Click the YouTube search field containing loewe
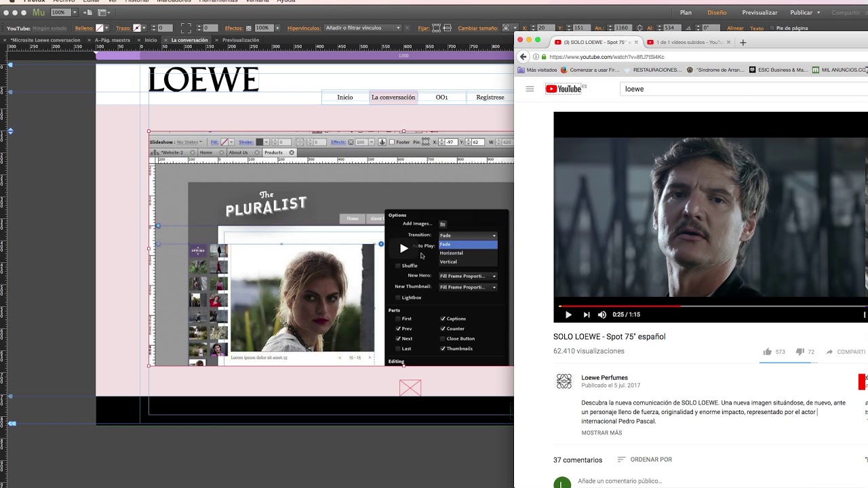This screenshot has height=488, width=868. [x=744, y=89]
